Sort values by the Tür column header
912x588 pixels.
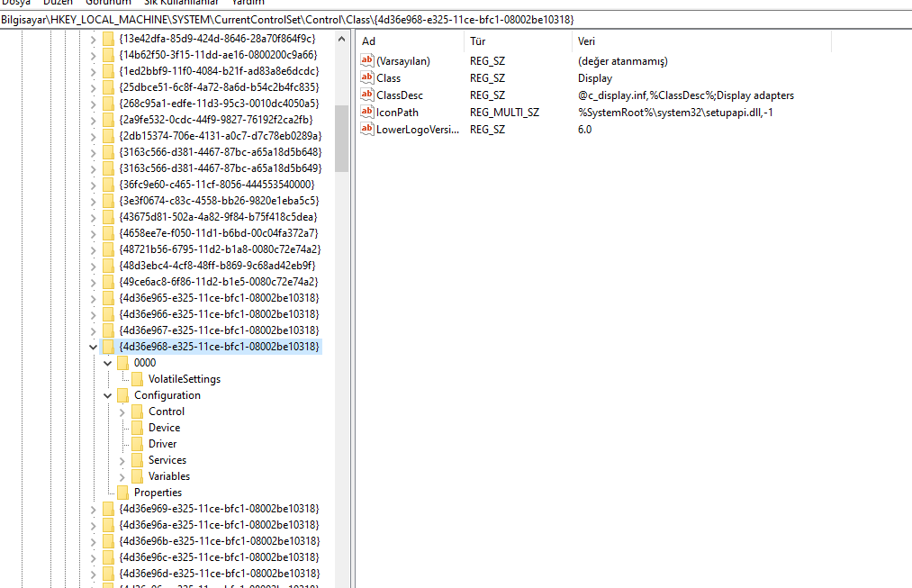(519, 41)
